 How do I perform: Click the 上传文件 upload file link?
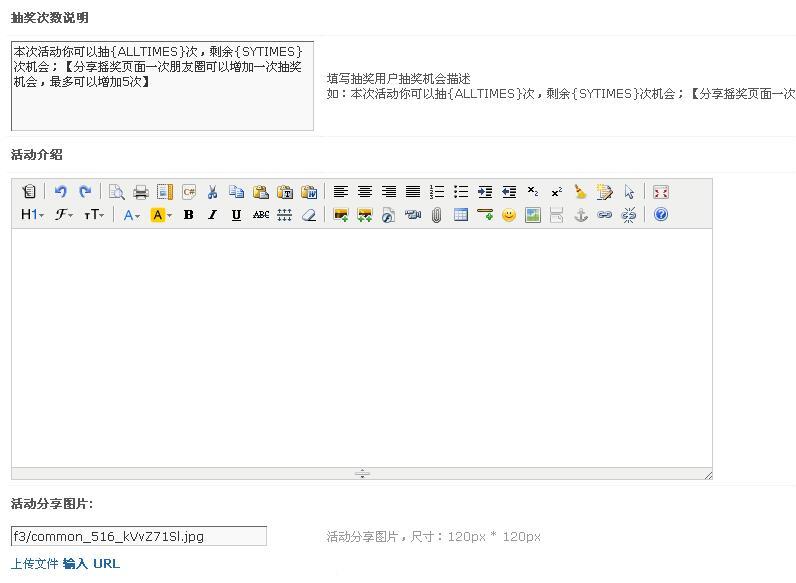pos(35,564)
